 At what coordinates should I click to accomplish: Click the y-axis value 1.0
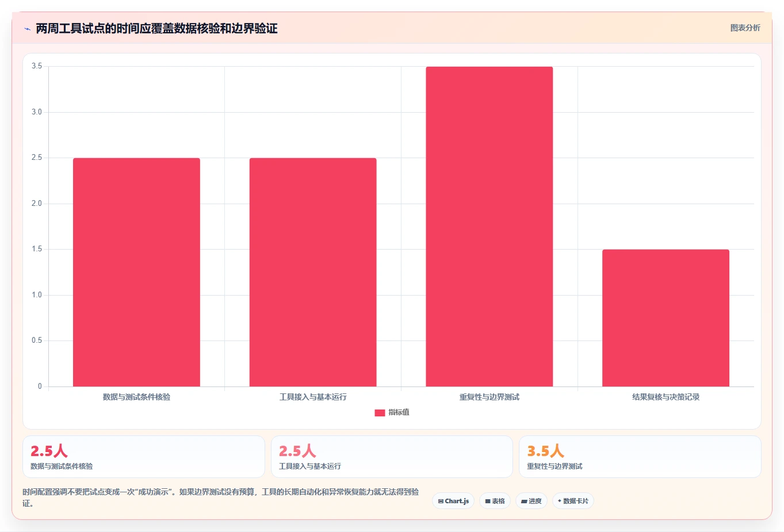(x=37, y=295)
